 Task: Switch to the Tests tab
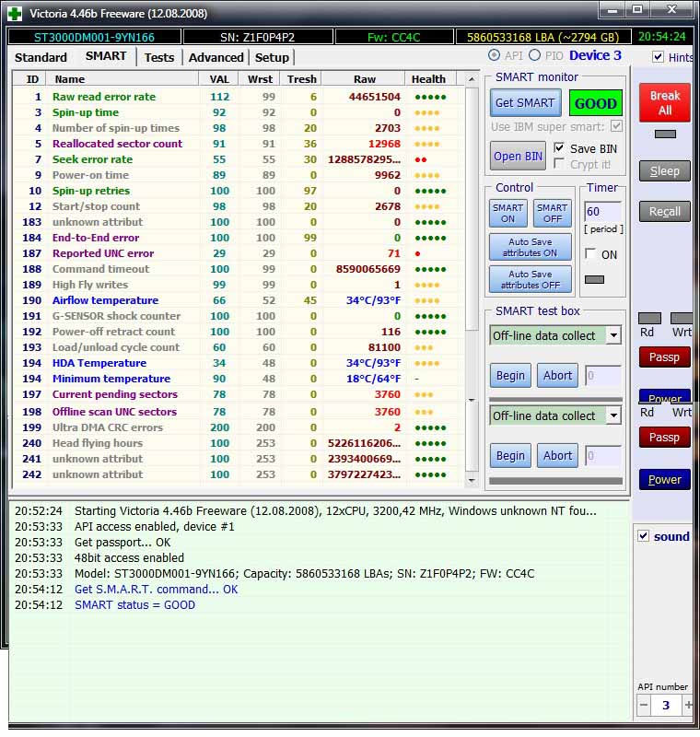pyautogui.click(x=158, y=57)
